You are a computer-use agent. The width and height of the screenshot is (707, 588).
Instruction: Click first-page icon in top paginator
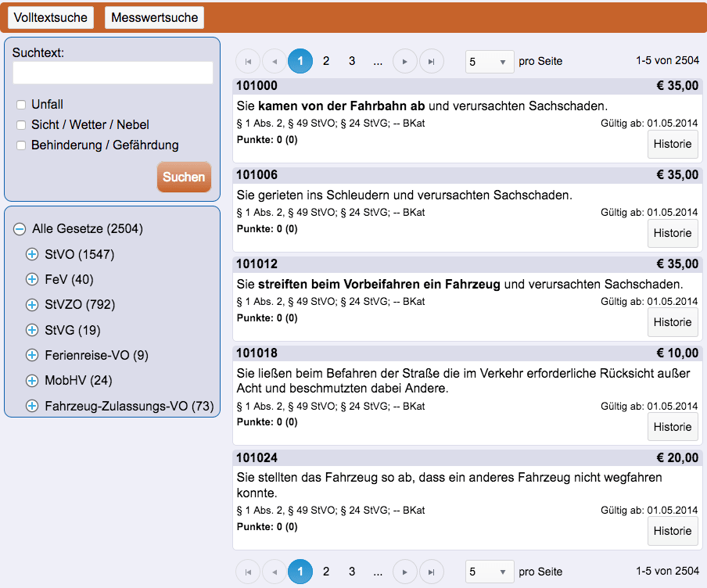248,61
